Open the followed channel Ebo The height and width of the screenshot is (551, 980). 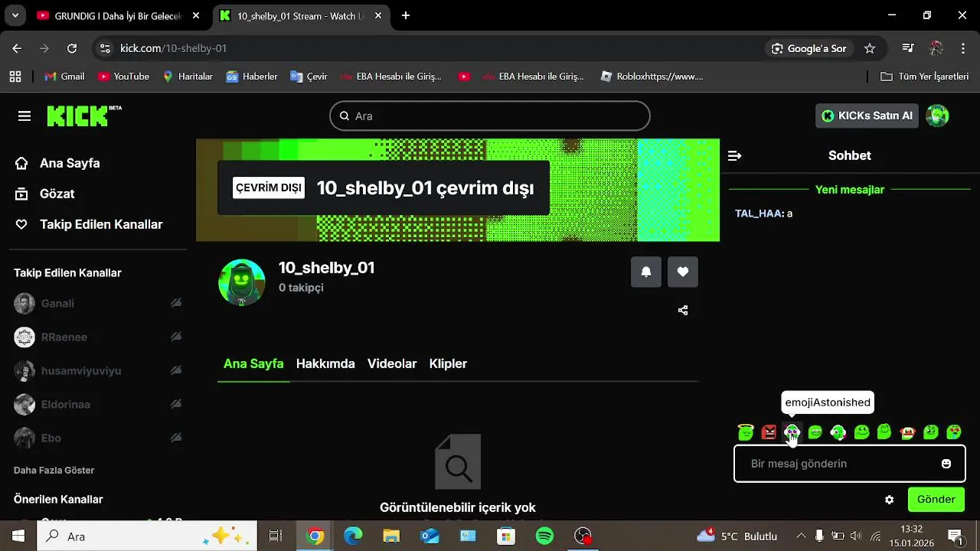point(98,438)
